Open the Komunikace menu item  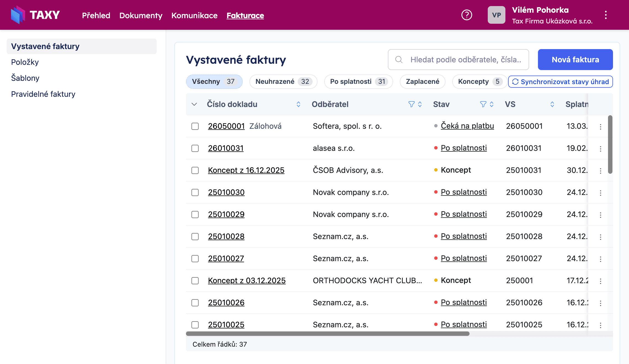(x=194, y=15)
